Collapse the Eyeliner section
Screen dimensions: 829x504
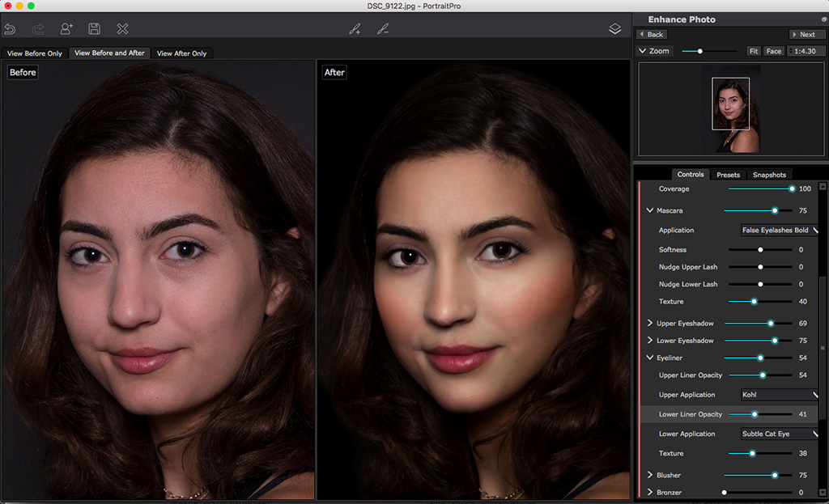coord(649,357)
